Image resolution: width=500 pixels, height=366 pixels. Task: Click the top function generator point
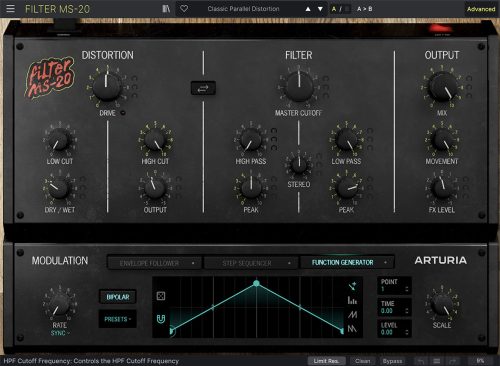coord(256,283)
